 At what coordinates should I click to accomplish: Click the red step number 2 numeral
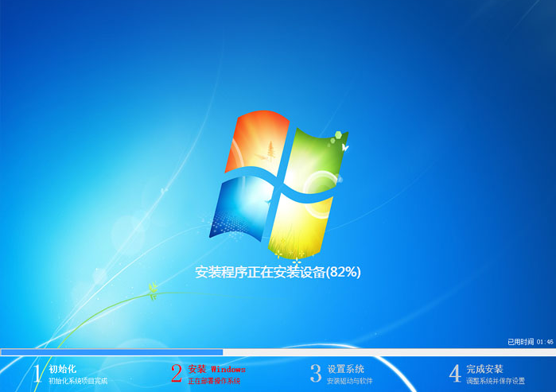click(177, 374)
